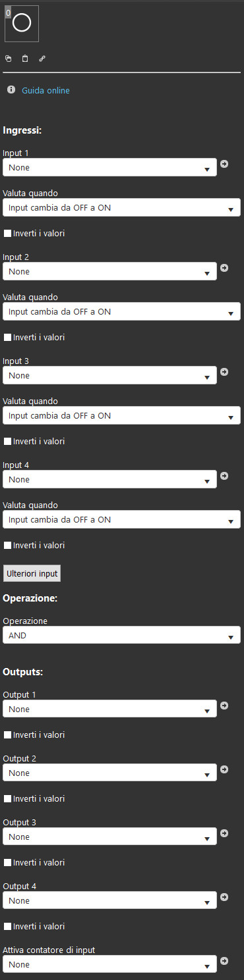
Task: Open Attiva contatore di input dropdown
Action: pos(109,964)
